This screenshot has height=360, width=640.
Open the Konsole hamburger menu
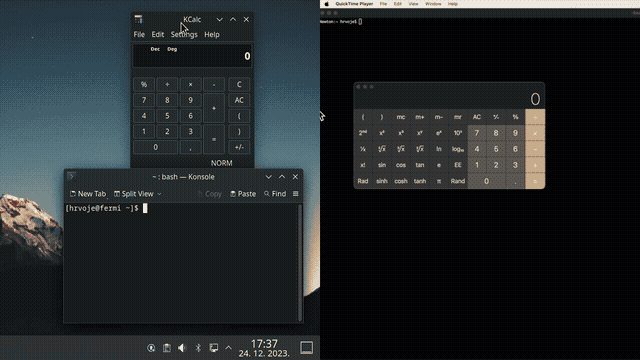296,194
